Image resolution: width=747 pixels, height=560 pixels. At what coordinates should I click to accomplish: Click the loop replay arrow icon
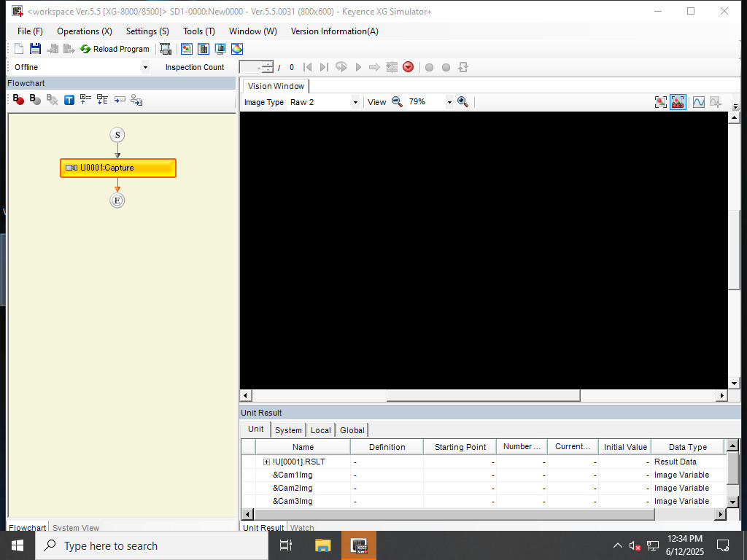coord(341,67)
